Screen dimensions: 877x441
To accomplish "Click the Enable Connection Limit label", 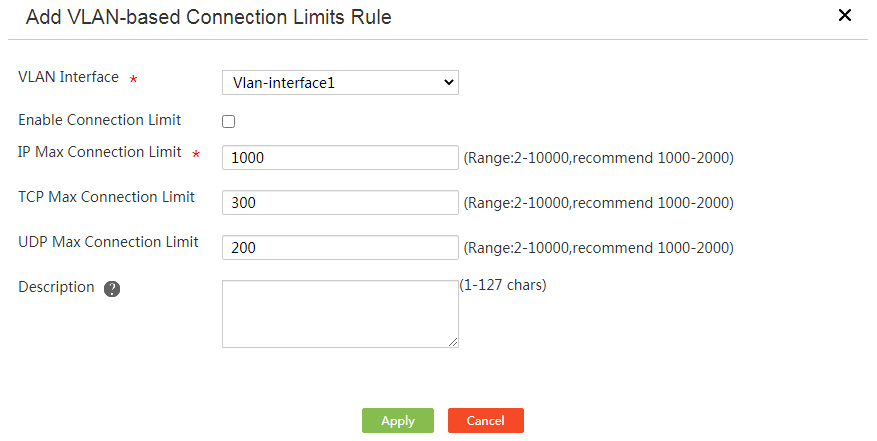I will pyautogui.click(x=100, y=120).
